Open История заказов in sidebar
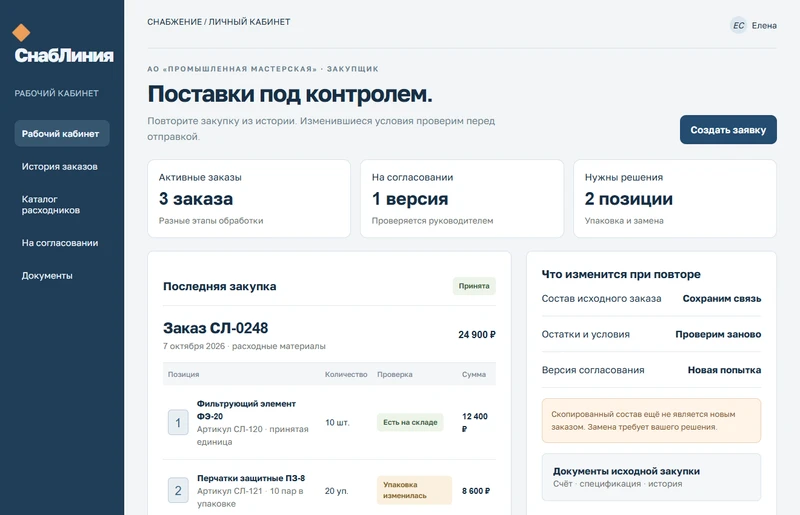Viewport: 800px width, 515px height. pyautogui.click(x=62, y=166)
